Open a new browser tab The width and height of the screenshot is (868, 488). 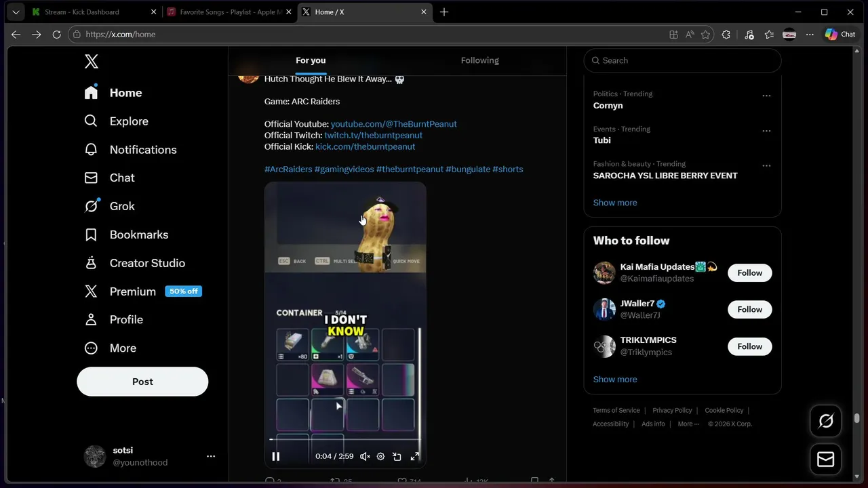[444, 12]
